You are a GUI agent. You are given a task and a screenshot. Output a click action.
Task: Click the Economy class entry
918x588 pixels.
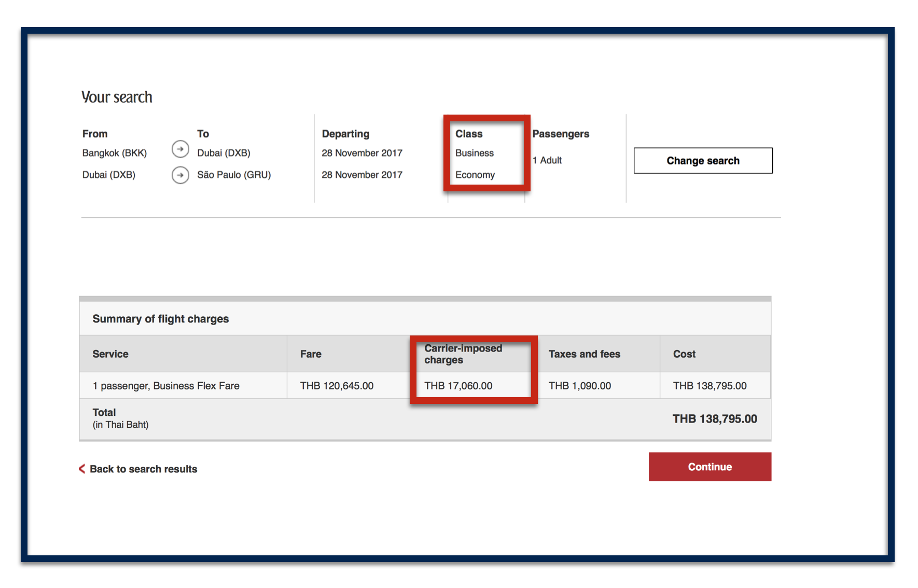(x=475, y=175)
